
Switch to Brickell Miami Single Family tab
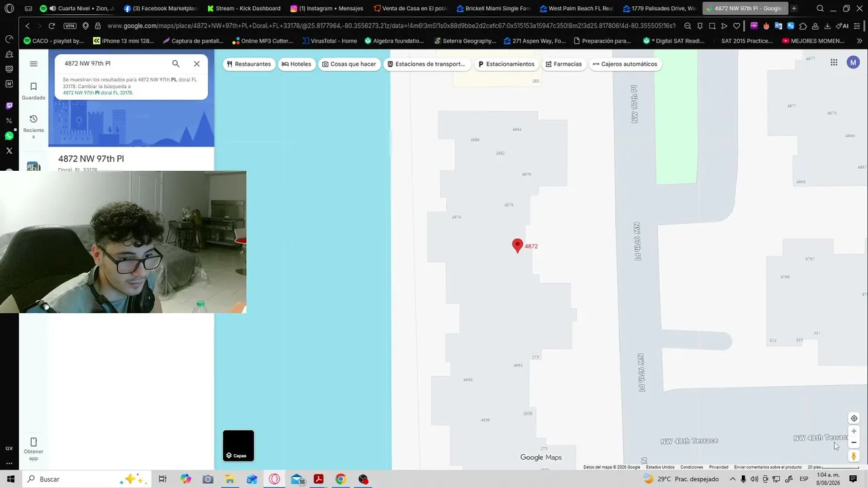tap(494, 9)
